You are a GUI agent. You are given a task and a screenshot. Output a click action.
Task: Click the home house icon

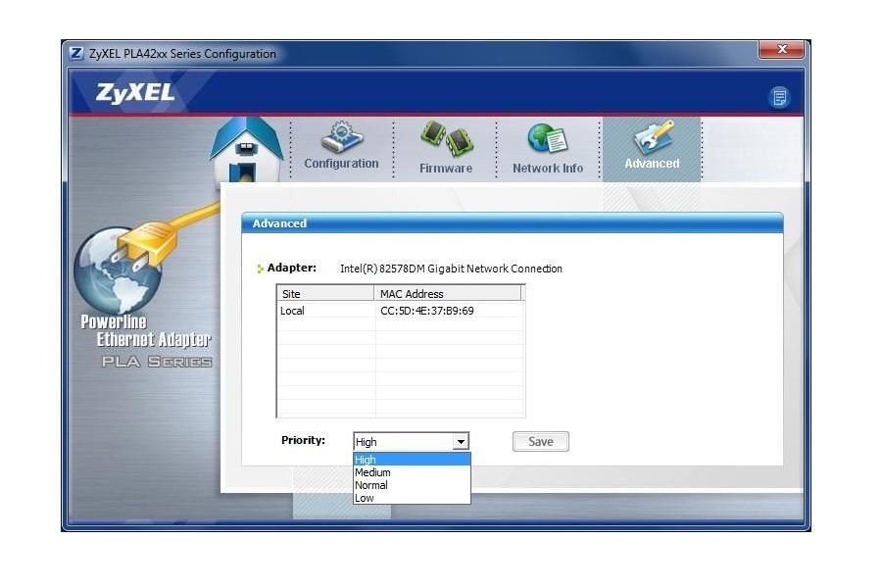pyautogui.click(x=246, y=150)
